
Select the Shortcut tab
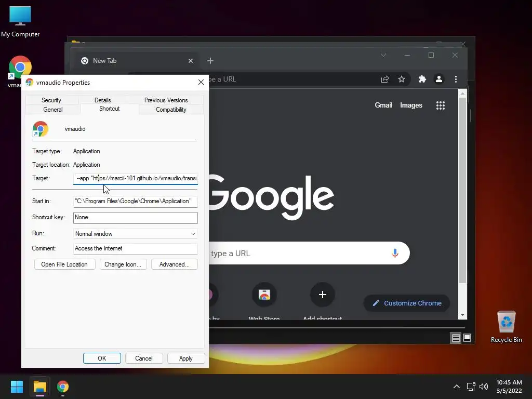109,109
